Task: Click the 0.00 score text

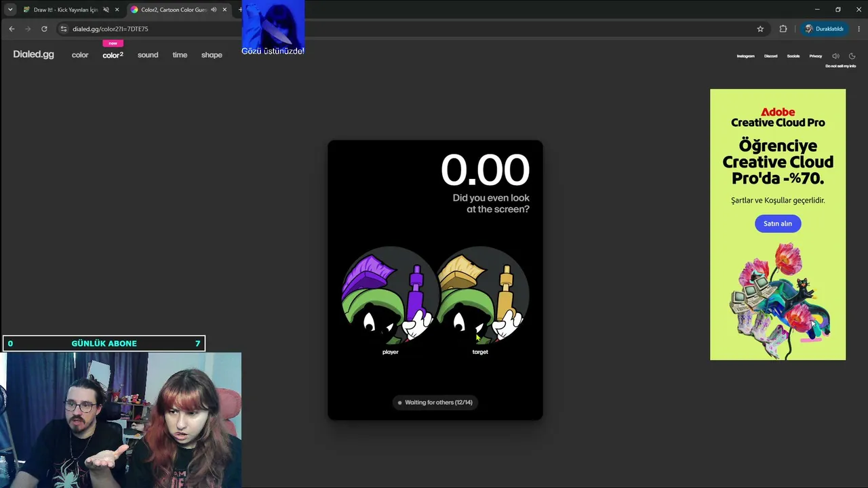Action: [x=485, y=169]
